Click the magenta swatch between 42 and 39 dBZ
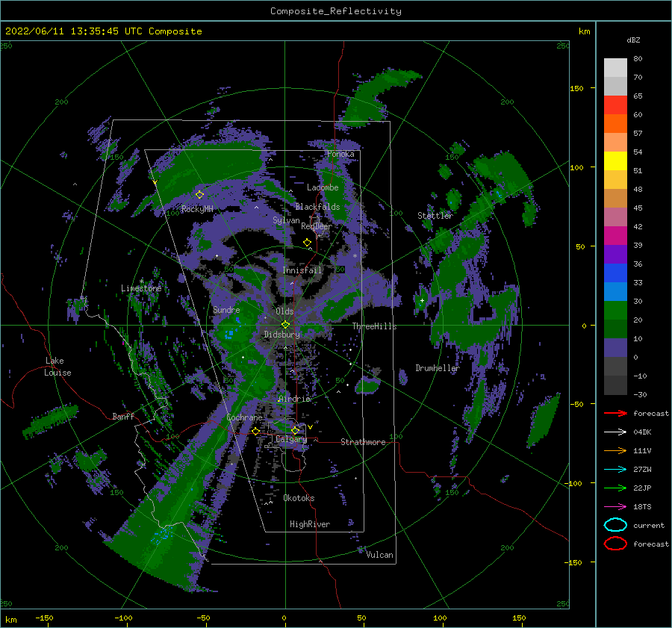This screenshot has height=628, width=672. pos(615,236)
